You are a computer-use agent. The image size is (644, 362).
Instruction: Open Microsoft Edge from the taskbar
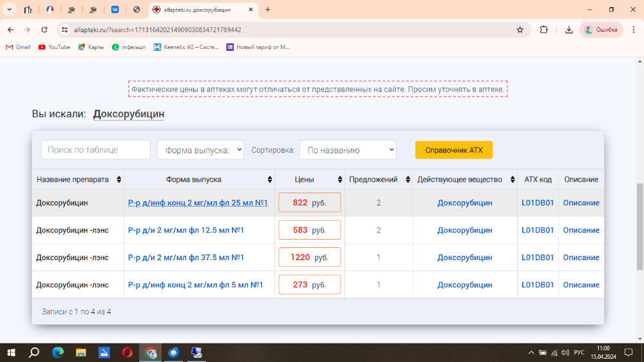[58, 352]
